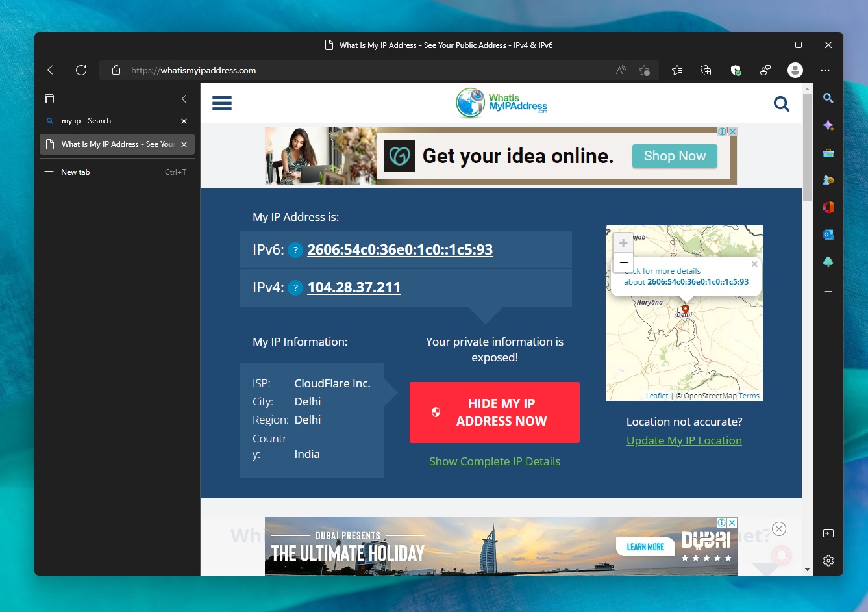The width and height of the screenshot is (868, 612).
Task: Open Settings and more ellipsis menu
Action: 825,70
